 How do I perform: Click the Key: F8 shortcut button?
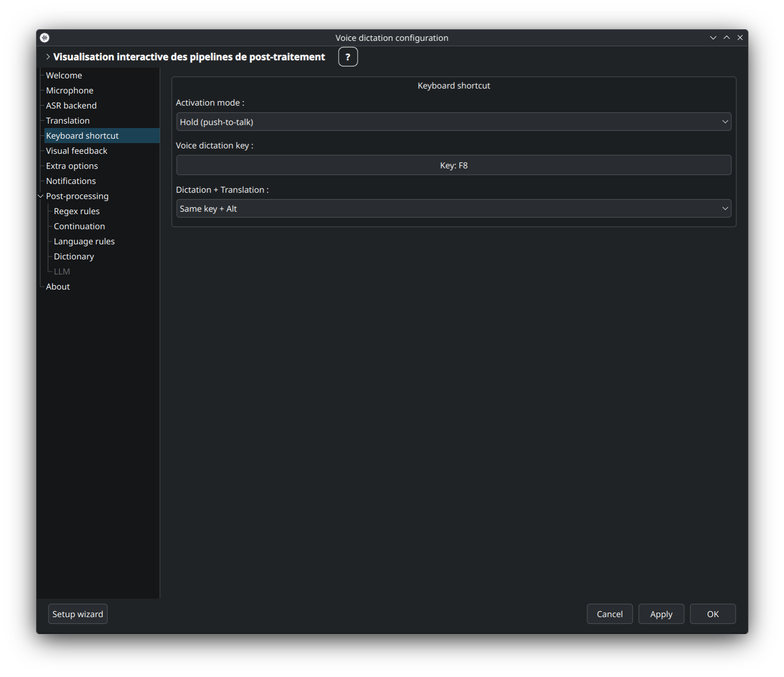(454, 165)
